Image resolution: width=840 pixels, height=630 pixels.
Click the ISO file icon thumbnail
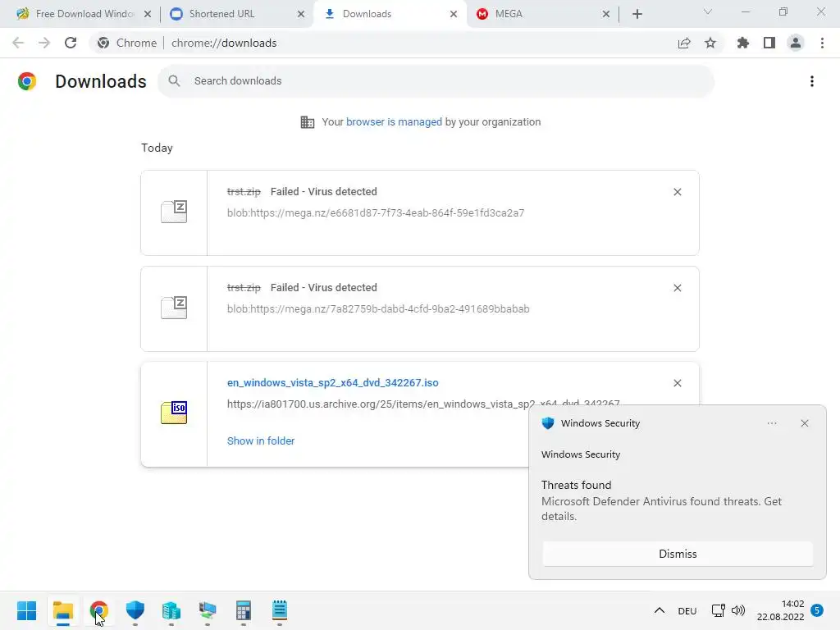click(174, 413)
